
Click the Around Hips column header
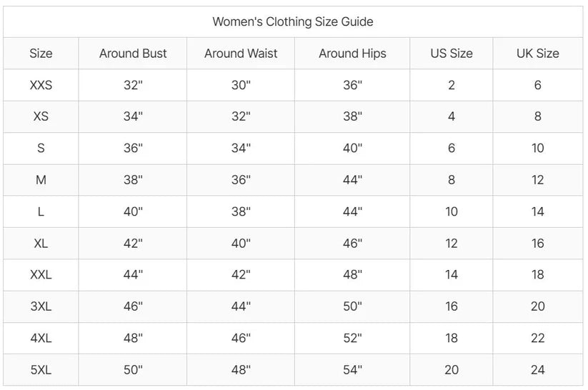pos(352,54)
